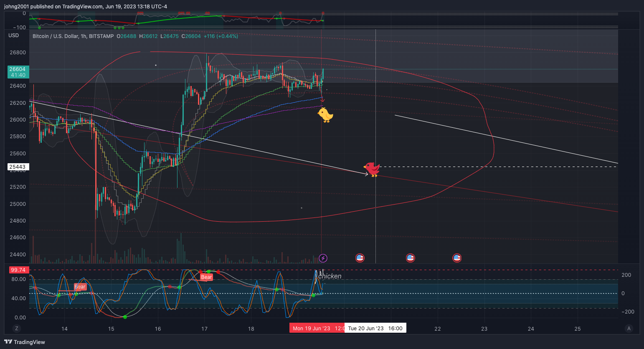Click the yellow chick emoji on chart
Viewport: 644px width, 349px height.
point(325,115)
